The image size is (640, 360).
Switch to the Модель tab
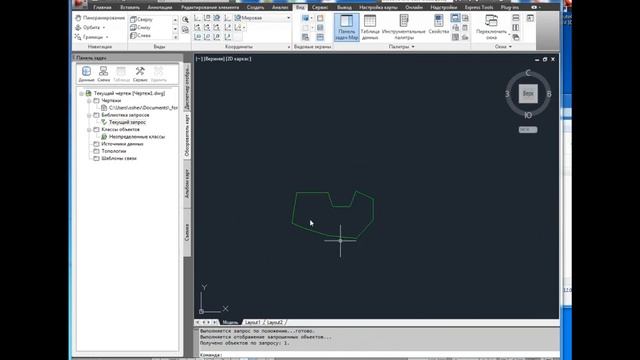click(230, 322)
